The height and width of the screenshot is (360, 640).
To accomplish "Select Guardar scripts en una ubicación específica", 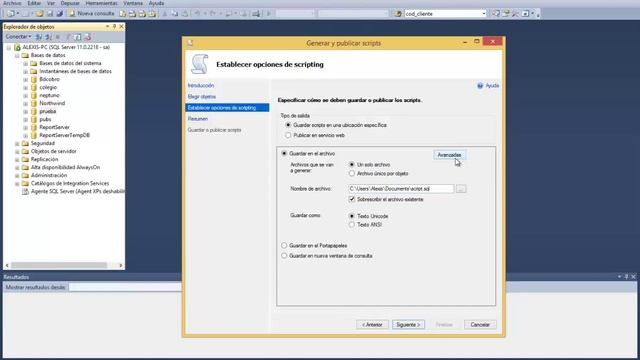I will [288, 125].
